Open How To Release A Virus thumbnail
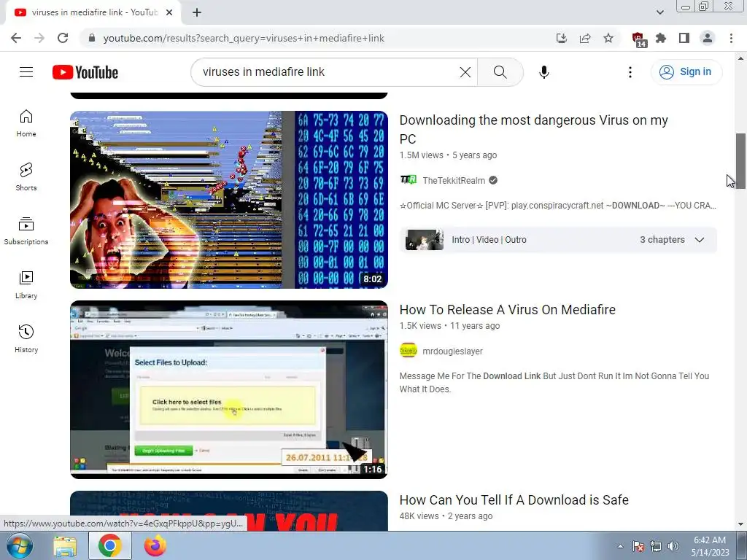747x560 pixels. [x=228, y=389]
